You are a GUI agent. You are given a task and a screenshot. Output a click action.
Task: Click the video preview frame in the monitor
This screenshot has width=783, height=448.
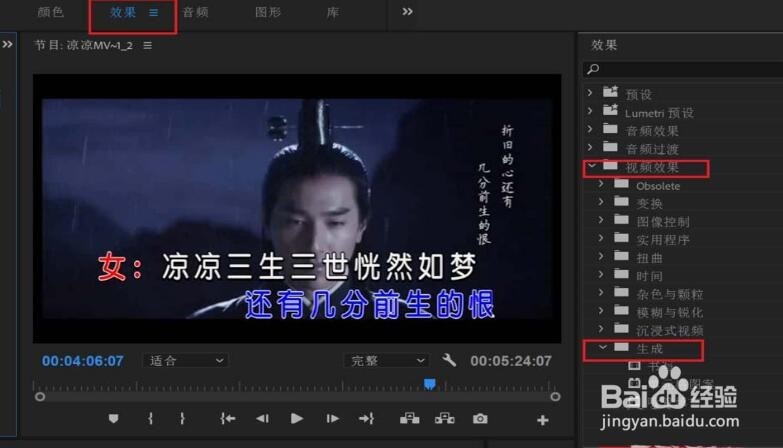tap(297, 209)
